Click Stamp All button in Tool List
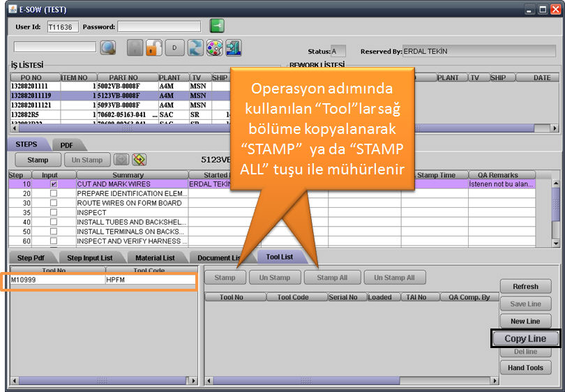This screenshot has height=392, width=565. [332, 278]
